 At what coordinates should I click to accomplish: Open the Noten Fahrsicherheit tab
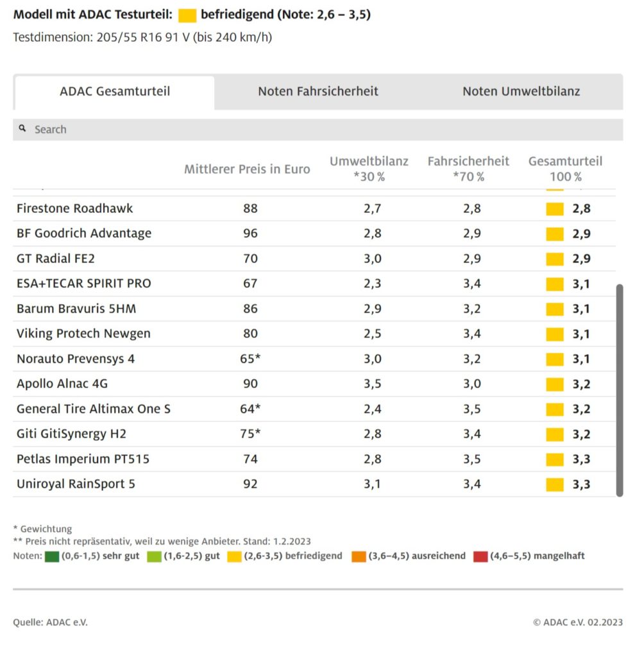coord(318,92)
